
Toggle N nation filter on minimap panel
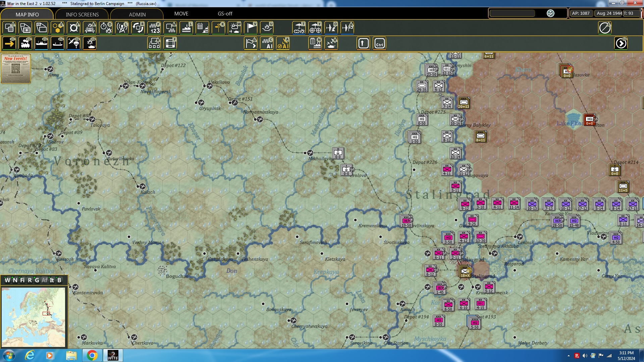[x=15, y=280]
